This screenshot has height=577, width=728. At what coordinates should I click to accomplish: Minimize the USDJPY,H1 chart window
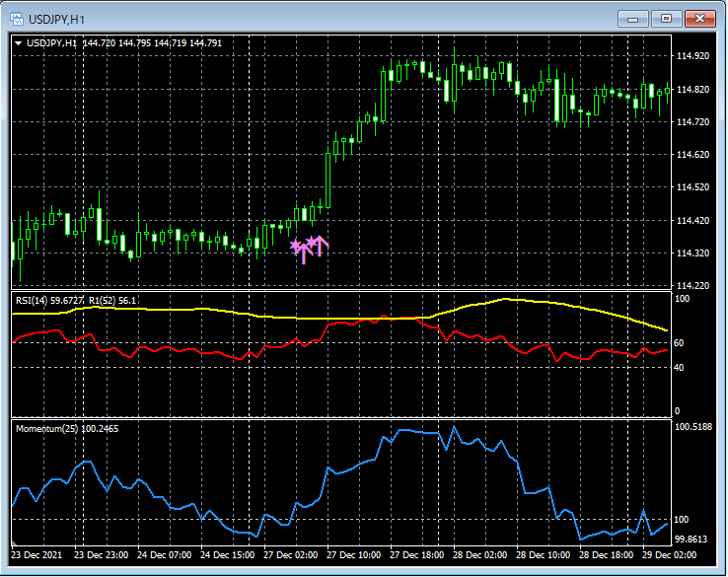(632, 19)
